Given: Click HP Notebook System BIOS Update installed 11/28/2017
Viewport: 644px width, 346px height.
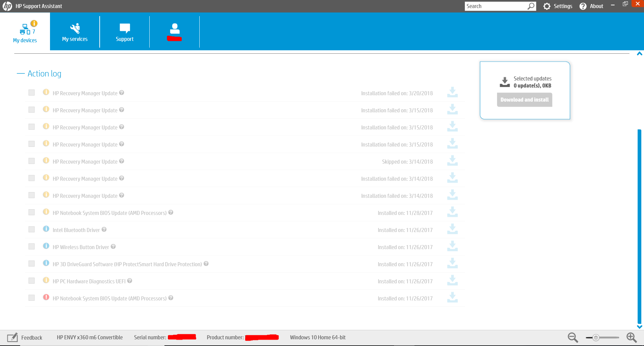Looking at the screenshot, I should tap(109, 213).
